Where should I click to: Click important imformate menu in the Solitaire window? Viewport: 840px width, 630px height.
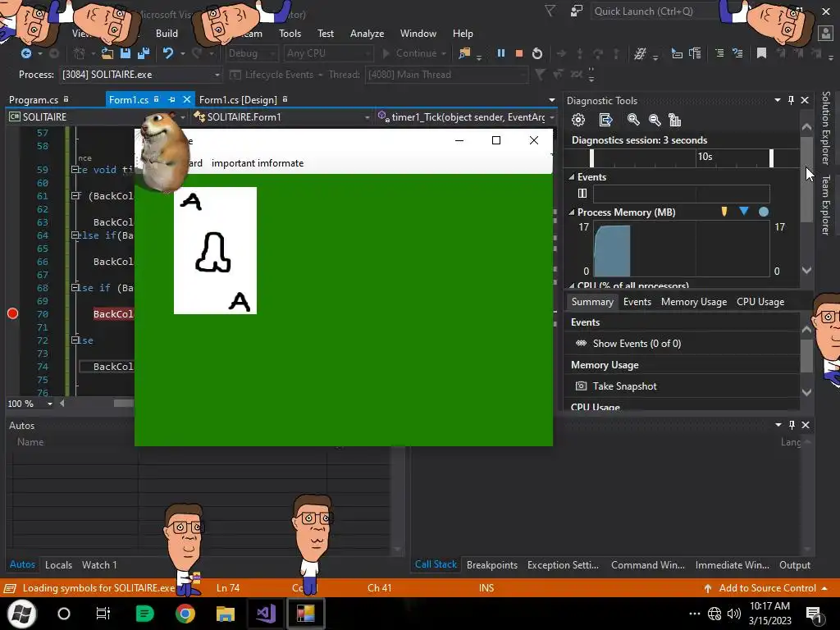[257, 163]
